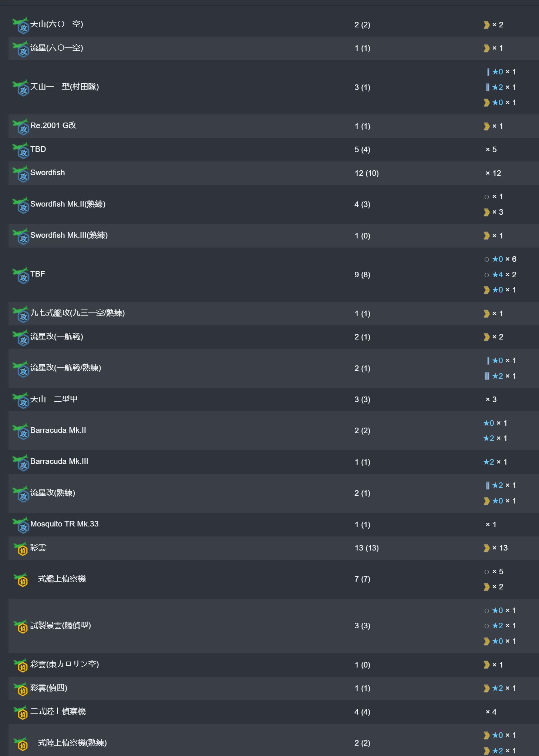The width and height of the screenshot is (539, 756).
Task: Click the plane icon next to Barracuda Mk.III
Action: click(x=21, y=462)
